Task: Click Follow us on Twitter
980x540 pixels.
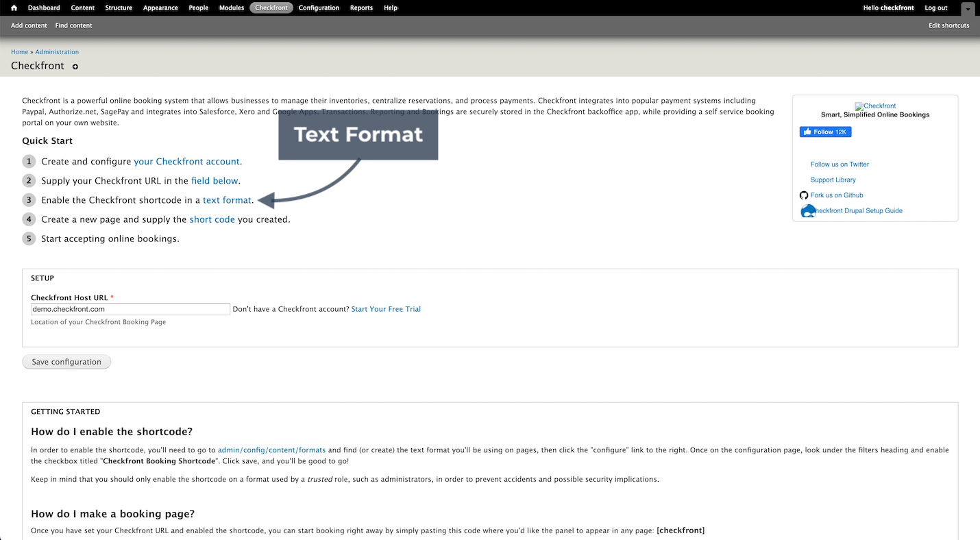Action: [x=840, y=164]
